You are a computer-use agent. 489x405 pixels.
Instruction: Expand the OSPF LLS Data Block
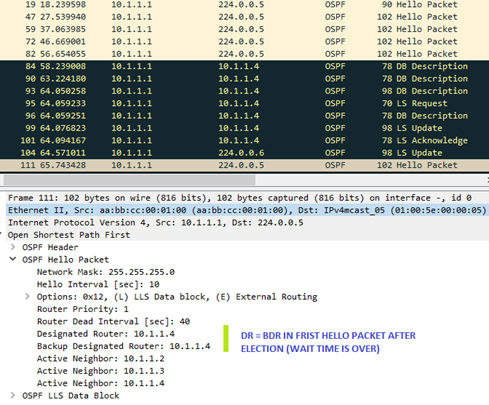point(13,395)
